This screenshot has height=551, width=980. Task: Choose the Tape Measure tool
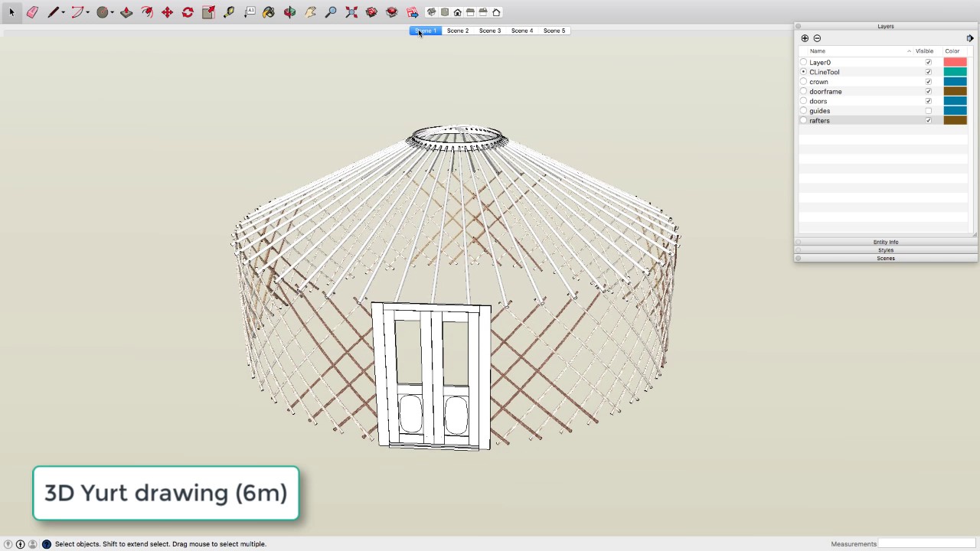click(x=229, y=11)
